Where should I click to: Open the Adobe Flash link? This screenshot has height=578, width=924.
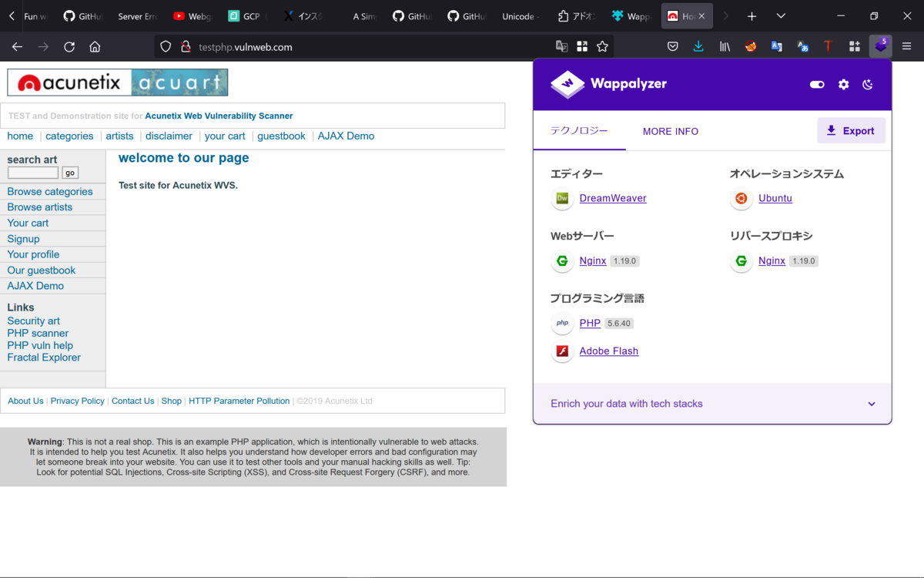609,351
